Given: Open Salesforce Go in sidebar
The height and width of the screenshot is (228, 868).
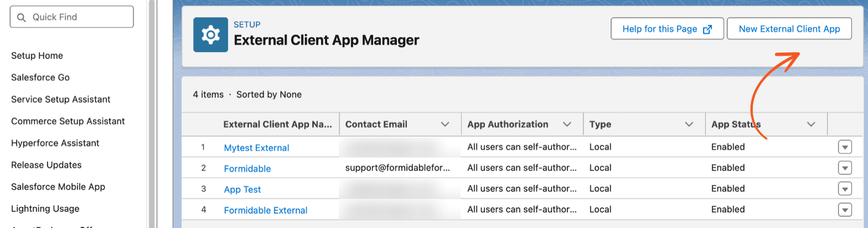Looking at the screenshot, I should (40, 77).
